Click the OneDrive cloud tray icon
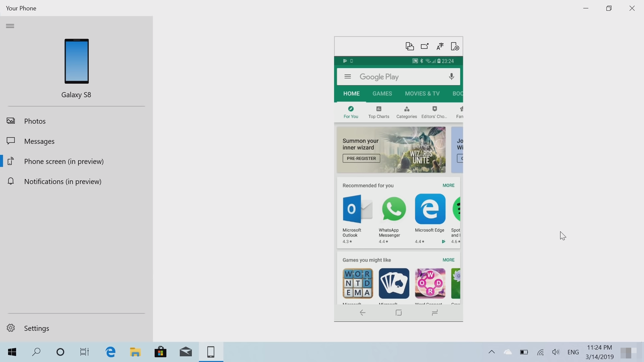644x362 pixels. pos(508,352)
